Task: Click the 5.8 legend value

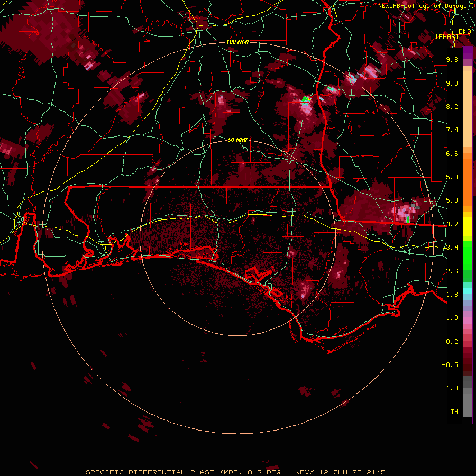Action: point(452,177)
